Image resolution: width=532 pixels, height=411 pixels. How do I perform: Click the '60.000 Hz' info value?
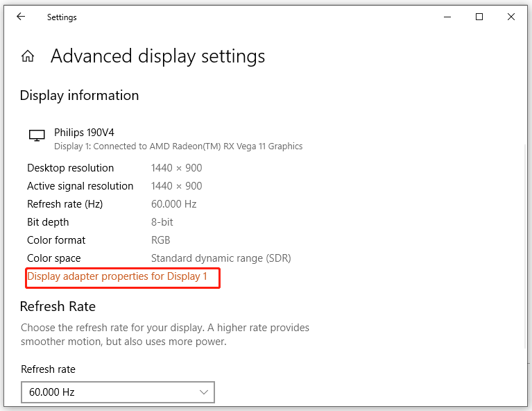pyautogui.click(x=173, y=204)
